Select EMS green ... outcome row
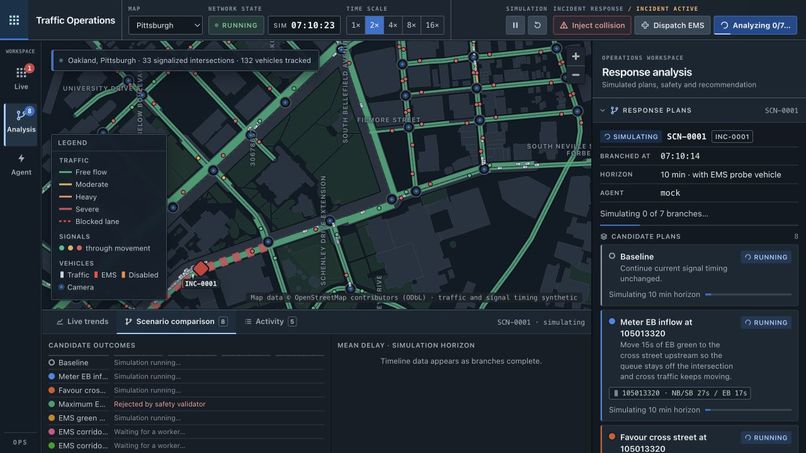The height and width of the screenshot is (453, 806). pyautogui.click(x=186, y=418)
